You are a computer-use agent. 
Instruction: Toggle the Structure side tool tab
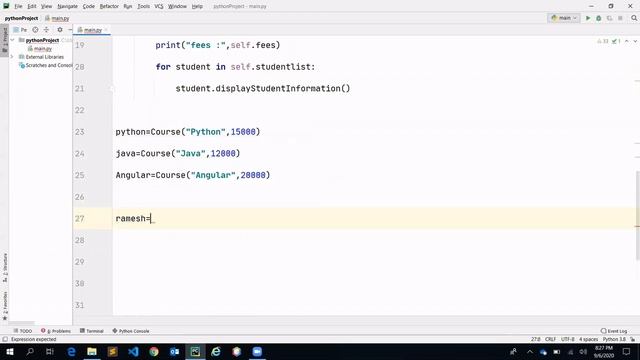click(x=4, y=267)
